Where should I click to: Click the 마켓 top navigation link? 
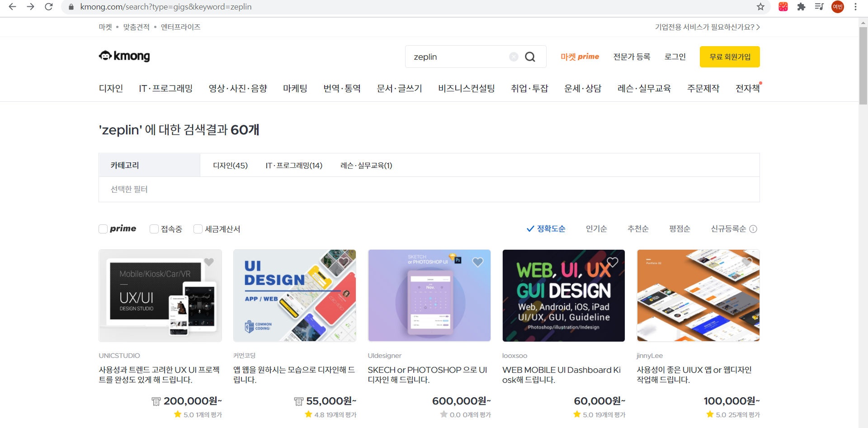[x=105, y=27]
